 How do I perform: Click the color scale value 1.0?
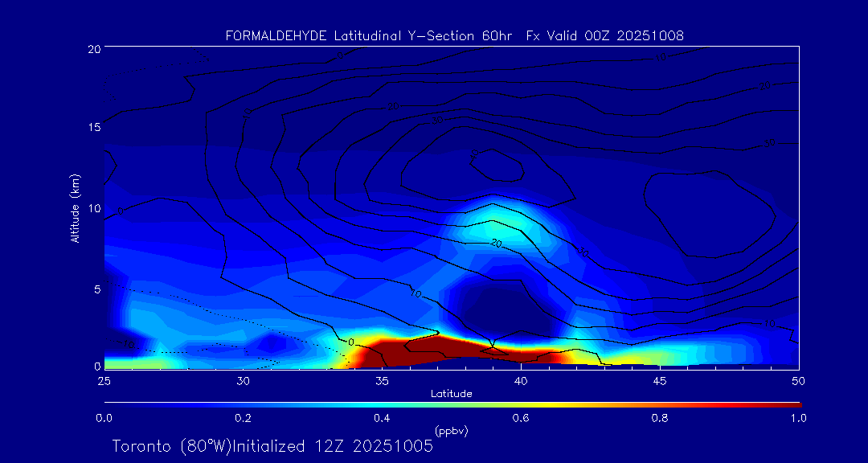coord(798,418)
